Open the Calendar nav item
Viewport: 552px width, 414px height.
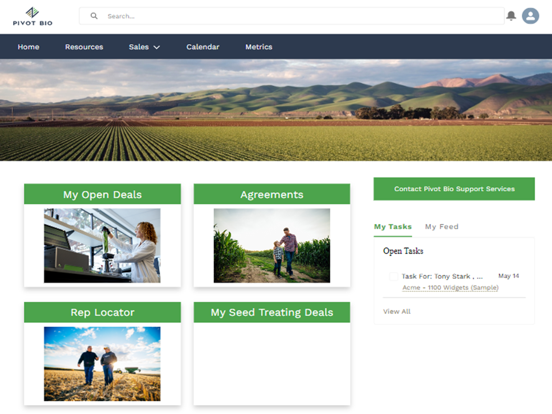click(203, 47)
